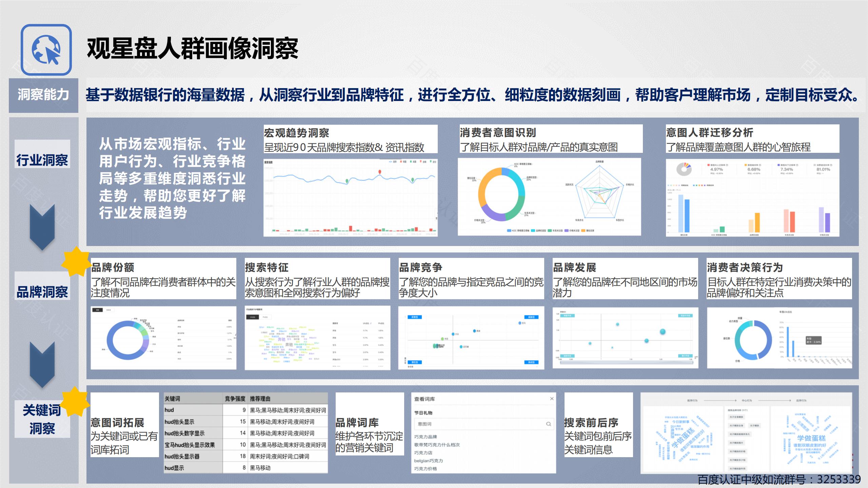The height and width of the screenshot is (488, 868).
Task: Click the 品牌份额 heading
Action: coord(113,267)
